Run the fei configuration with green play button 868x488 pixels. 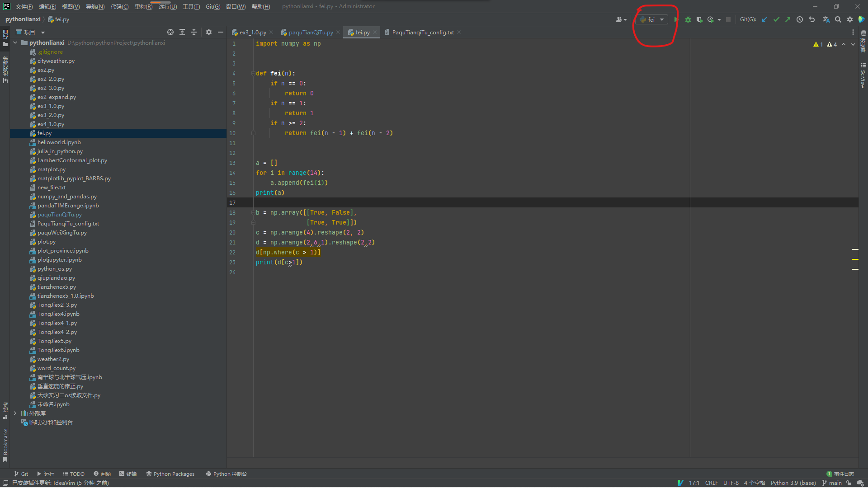(676, 19)
